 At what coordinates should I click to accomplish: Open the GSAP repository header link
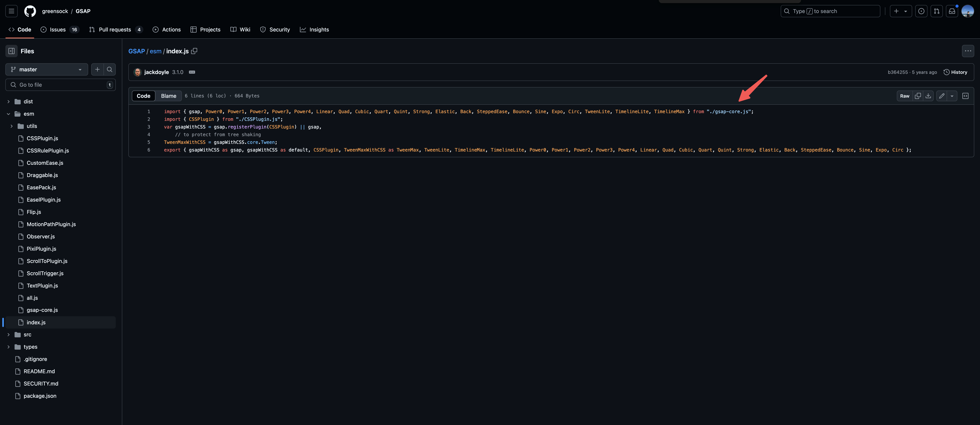click(x=83, y=11)
